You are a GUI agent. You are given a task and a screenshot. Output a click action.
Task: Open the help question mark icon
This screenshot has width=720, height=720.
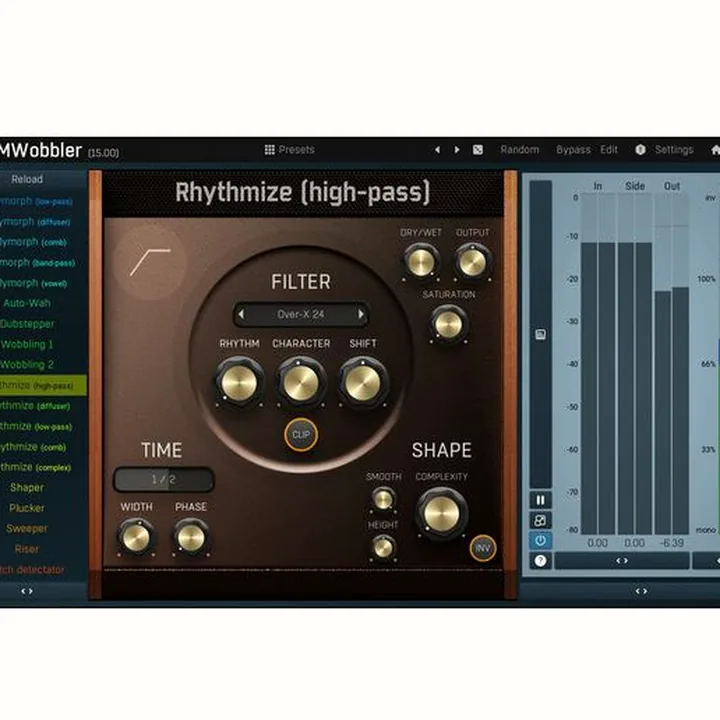pyautogui.click(x=540, y=561)
